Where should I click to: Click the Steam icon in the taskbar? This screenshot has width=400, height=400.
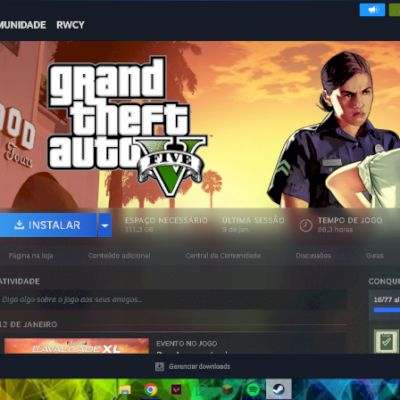[279, 389]
